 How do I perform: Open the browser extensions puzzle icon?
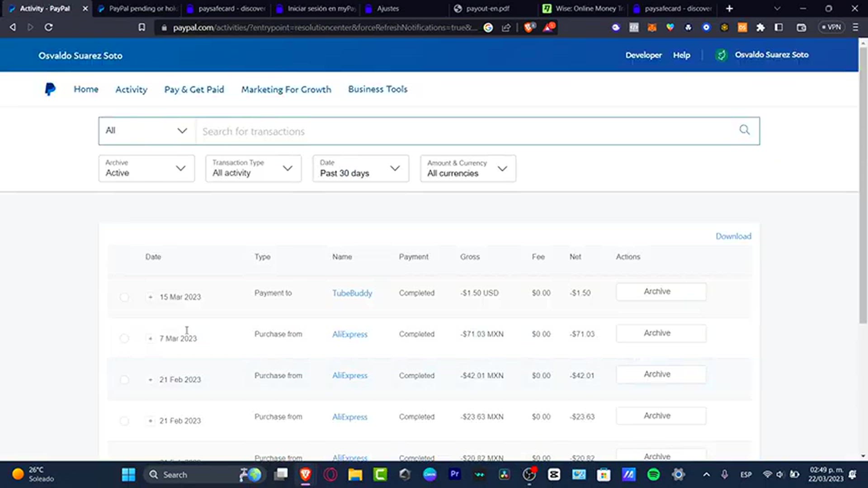pos(760,28)
